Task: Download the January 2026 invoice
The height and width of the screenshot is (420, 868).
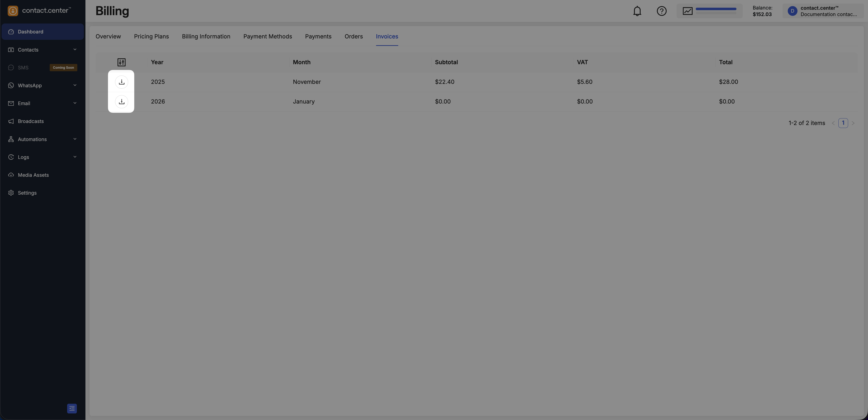Action: pyautogui.click(x=121, y=101)
